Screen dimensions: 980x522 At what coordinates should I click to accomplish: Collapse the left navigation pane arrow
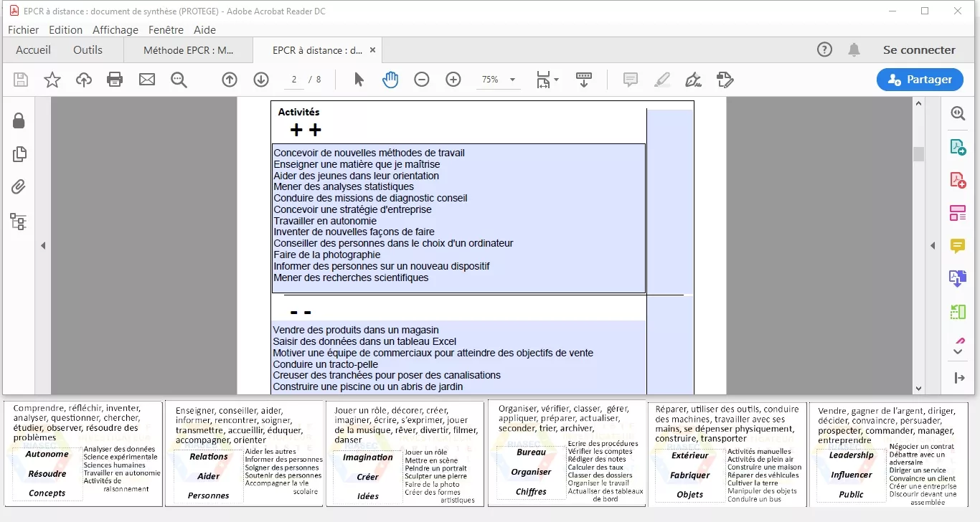[x=43, y=245]
